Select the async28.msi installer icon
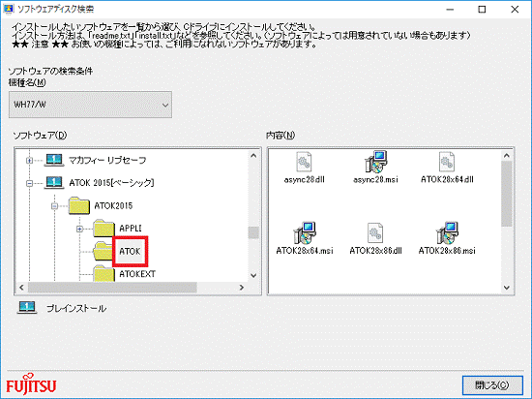This screenshot has height=399, width=532. click(x=376, y=162)
